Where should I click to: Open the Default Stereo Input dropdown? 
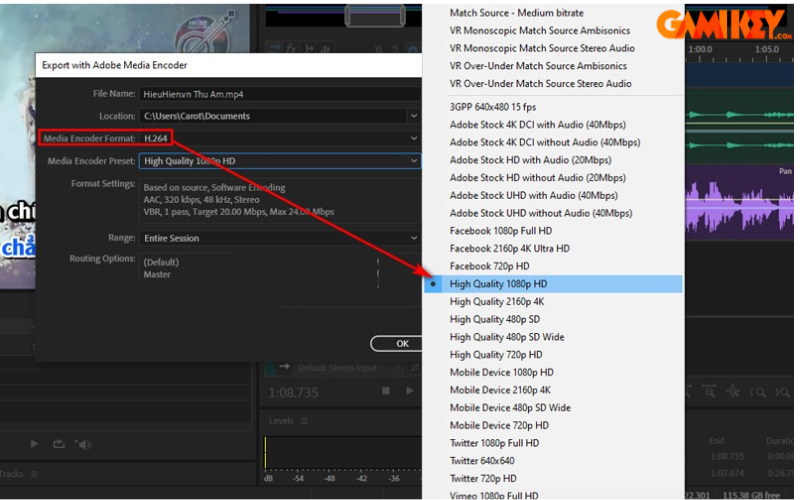(x=347, y=367)
